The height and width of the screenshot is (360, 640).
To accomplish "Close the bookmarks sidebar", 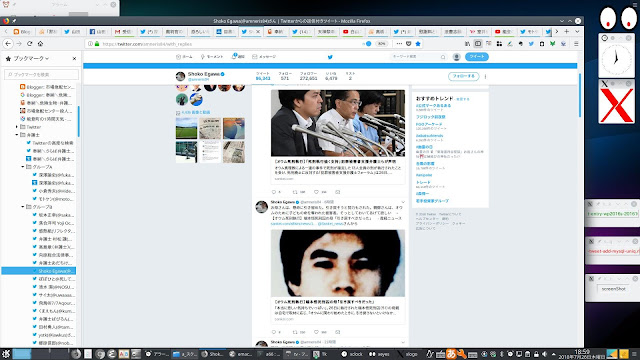I will (74, 58).
